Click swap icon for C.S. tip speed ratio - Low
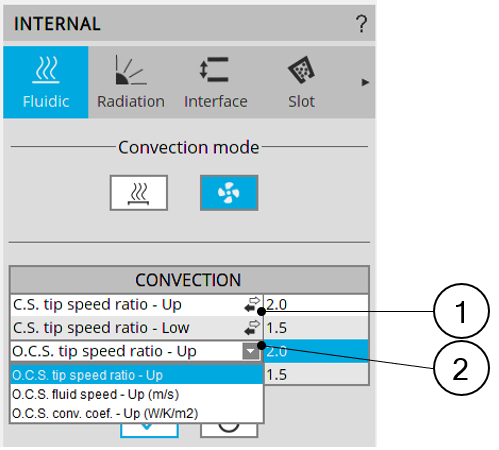Screen dimensions: 499x450 [x=252, y=328]
